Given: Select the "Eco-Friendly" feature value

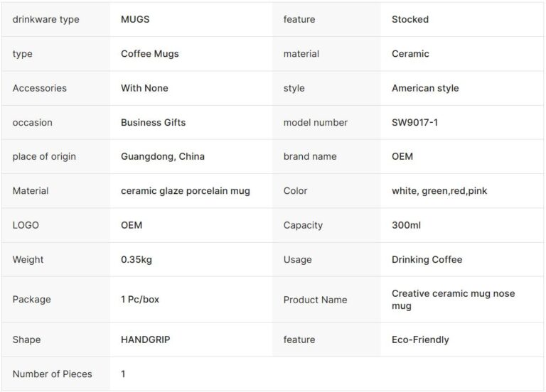Looking at the screenshot, I should 420,339.
